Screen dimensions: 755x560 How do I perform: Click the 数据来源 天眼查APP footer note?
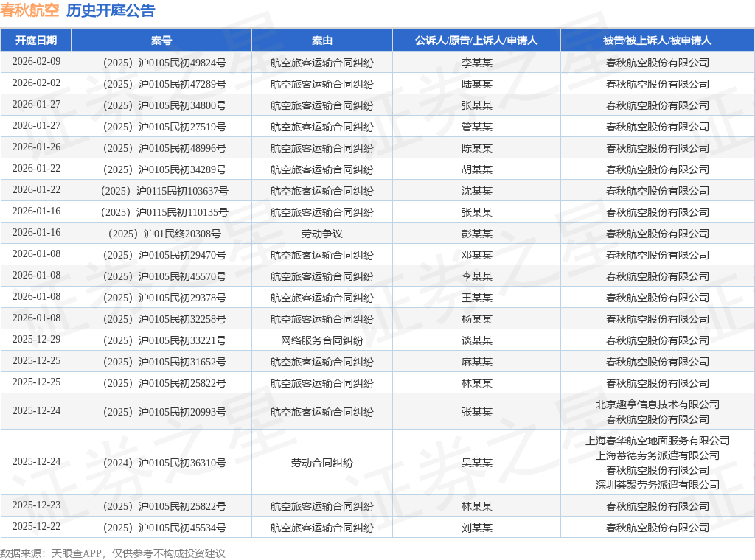click(113, 553)
